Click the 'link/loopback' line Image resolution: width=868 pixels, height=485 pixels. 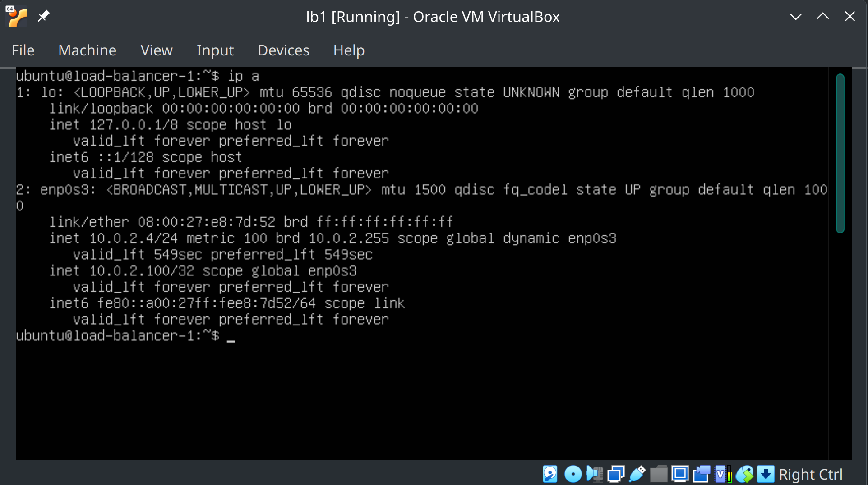264,109
